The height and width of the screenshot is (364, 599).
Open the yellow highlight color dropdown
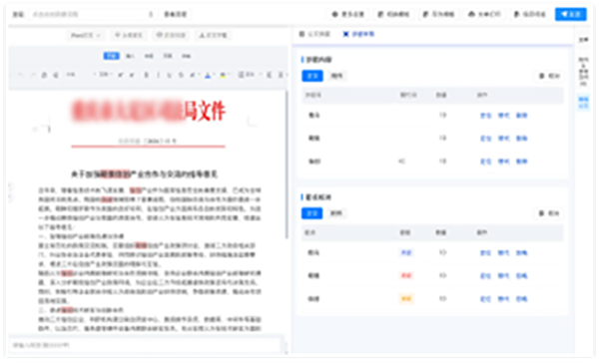[224, 75]
